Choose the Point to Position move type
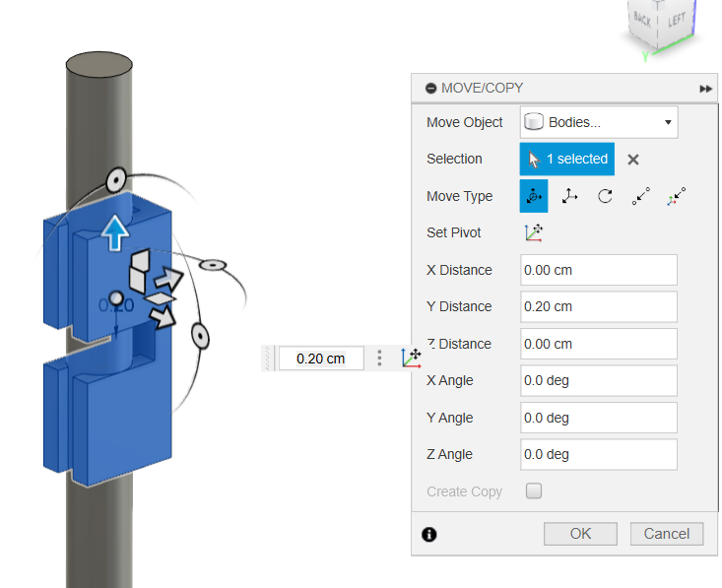 tap(676, 196)
